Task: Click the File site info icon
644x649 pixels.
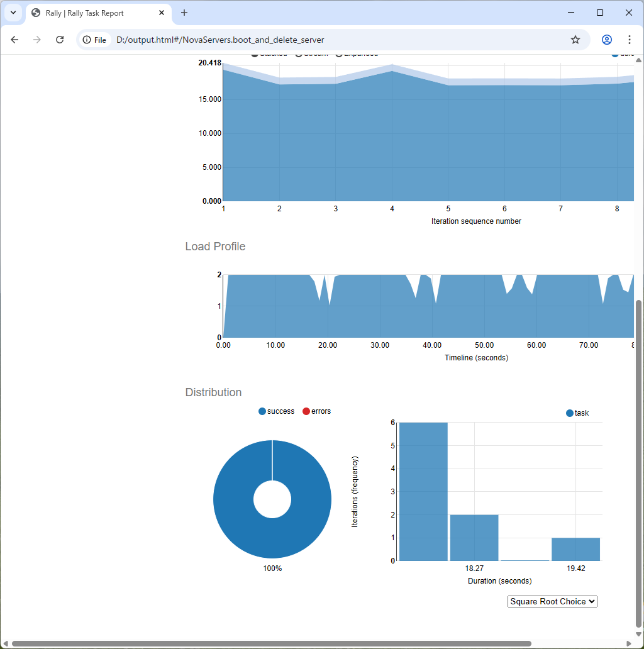Action: click(94, 40)
